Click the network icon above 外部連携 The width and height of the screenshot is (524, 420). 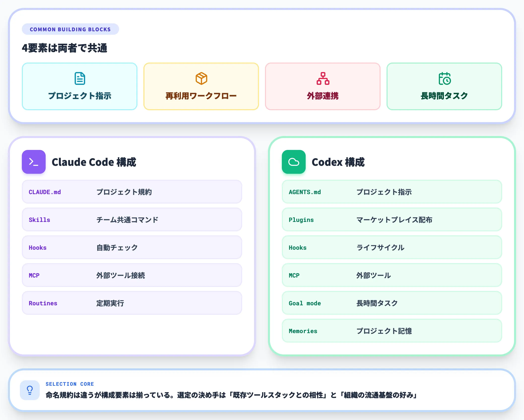pyautogui.click(x=323, y=78)
